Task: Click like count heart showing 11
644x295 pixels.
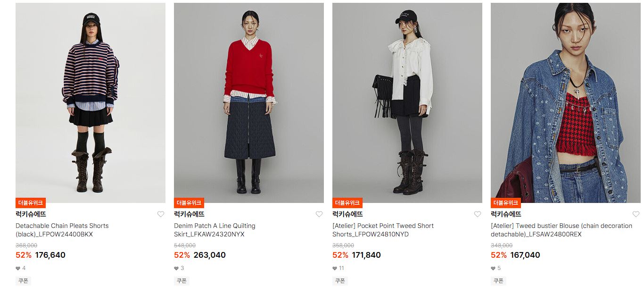Action: [335, 268]
